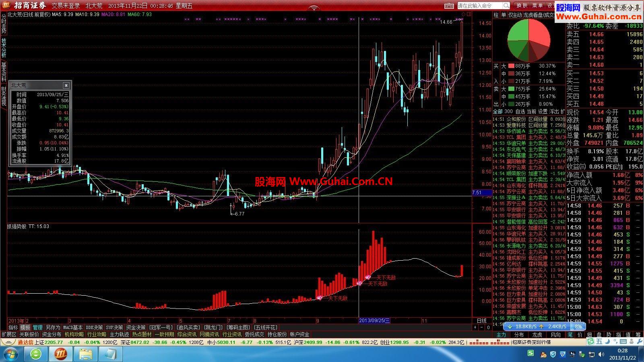This screenshot has height=362, width=644.
Task: Open the Windows Start button
Action: (10, 354)
